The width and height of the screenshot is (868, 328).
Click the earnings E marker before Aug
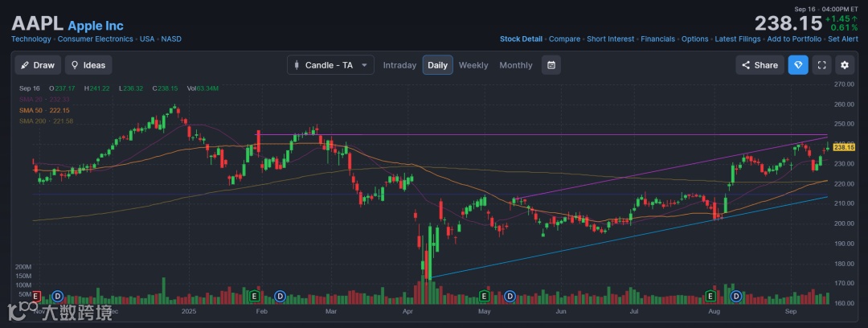point(710,297)
